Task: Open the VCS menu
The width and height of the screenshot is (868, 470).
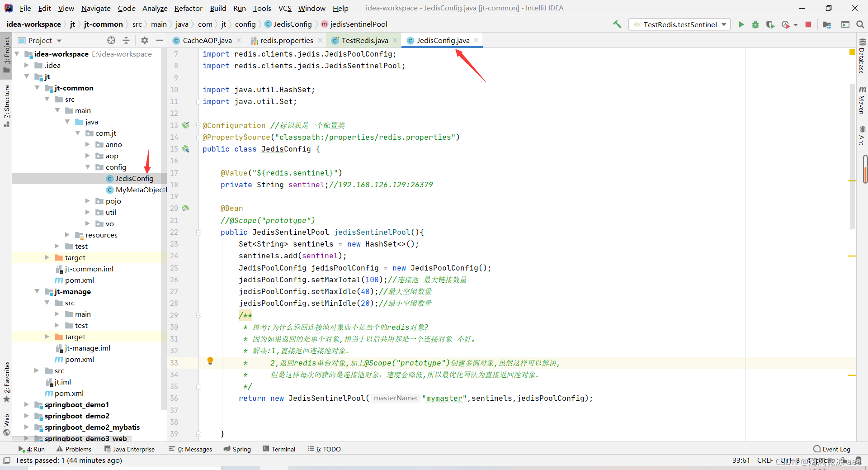Action: click(285, 8)
